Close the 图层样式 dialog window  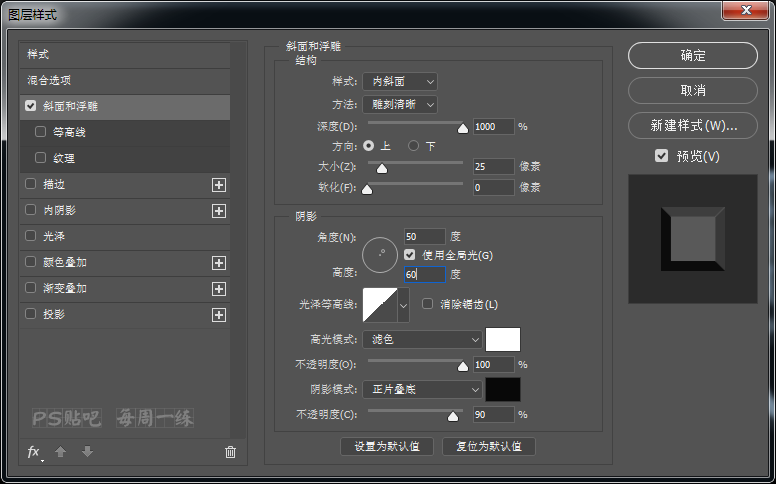(x=746, y=10)
